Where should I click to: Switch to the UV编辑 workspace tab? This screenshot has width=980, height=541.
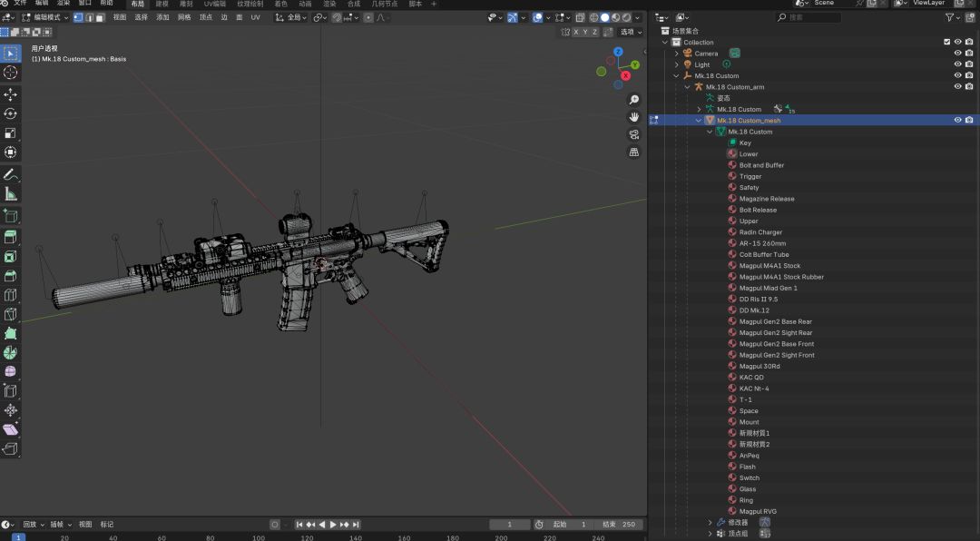(214, 4)
